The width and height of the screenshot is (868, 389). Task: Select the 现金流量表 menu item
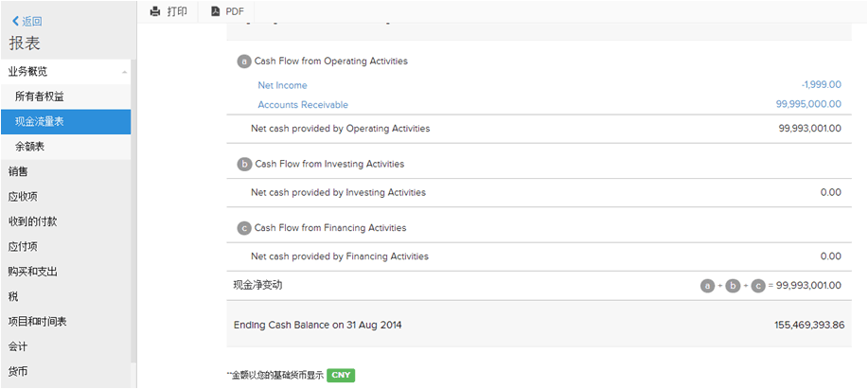coord(40,122)
